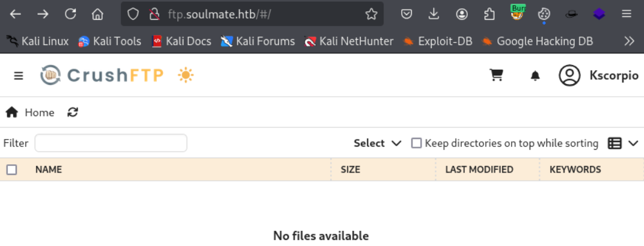Enable Keep directories on top while sorting
The width and height of the screenshot is (644, 246).
click(x=417, y=143)
